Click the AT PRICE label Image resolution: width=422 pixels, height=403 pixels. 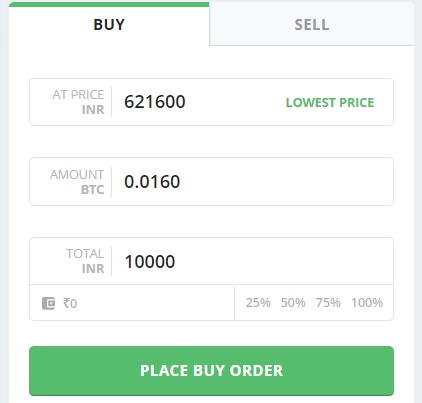coord(78,95)
